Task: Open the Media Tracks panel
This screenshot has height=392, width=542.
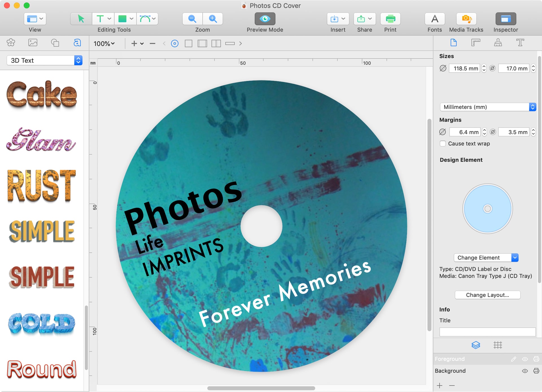Action: click(x=466, y=19)
